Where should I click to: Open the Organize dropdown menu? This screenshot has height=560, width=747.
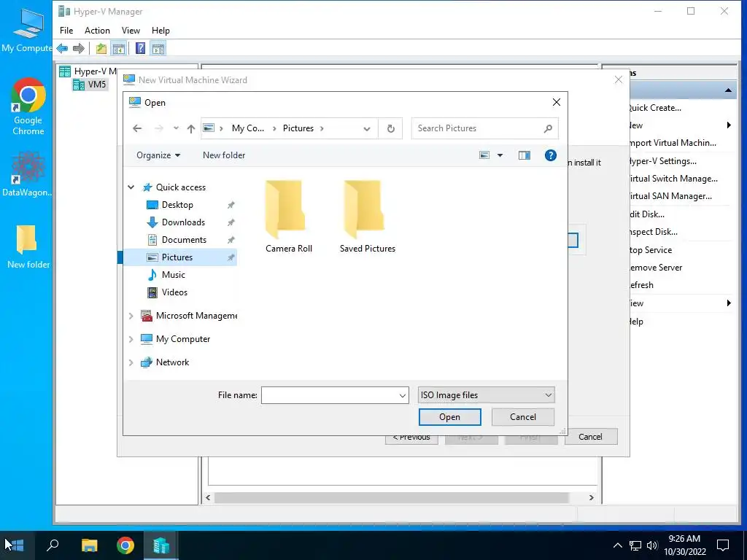tap(158, 155)
